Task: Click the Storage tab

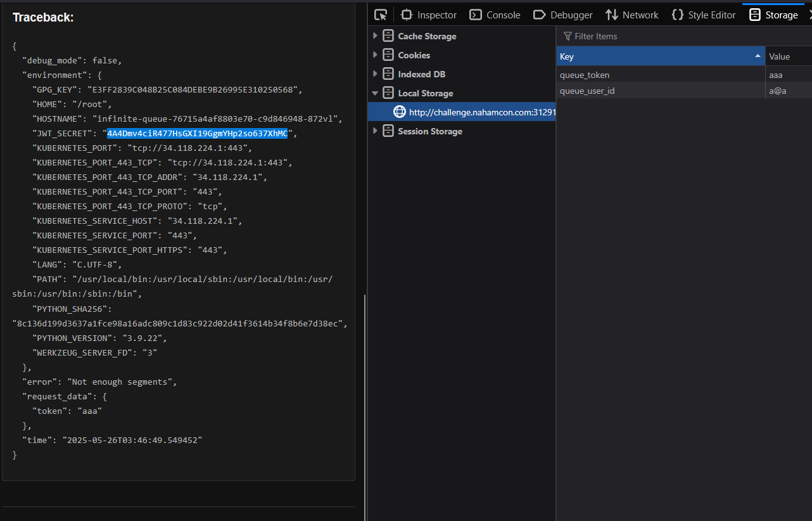Action: click(x=773, y=15)
